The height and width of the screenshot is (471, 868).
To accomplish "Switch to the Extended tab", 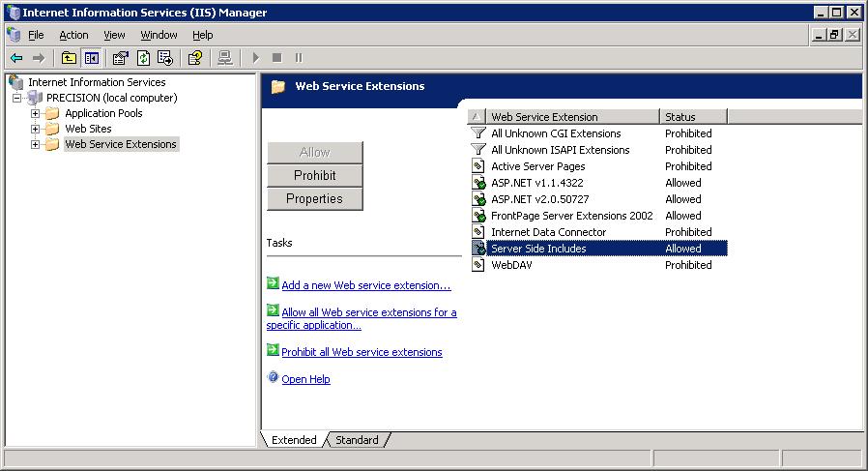I will pos(294,440).
